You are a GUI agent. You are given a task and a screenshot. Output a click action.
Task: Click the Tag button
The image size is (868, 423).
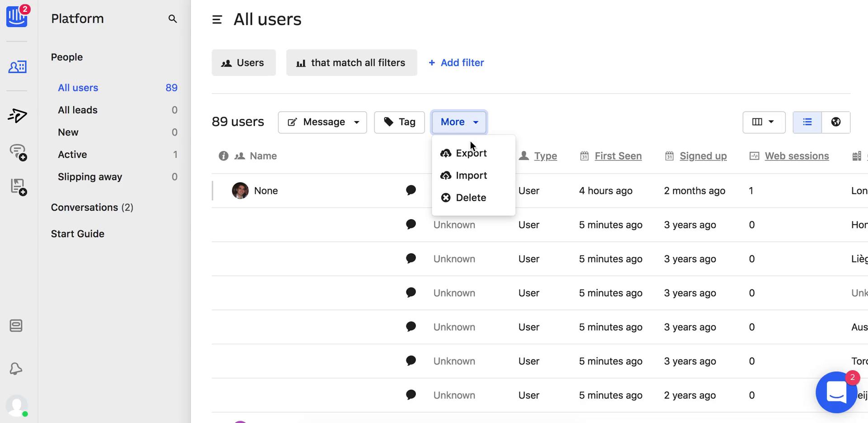tap(399, 122)
